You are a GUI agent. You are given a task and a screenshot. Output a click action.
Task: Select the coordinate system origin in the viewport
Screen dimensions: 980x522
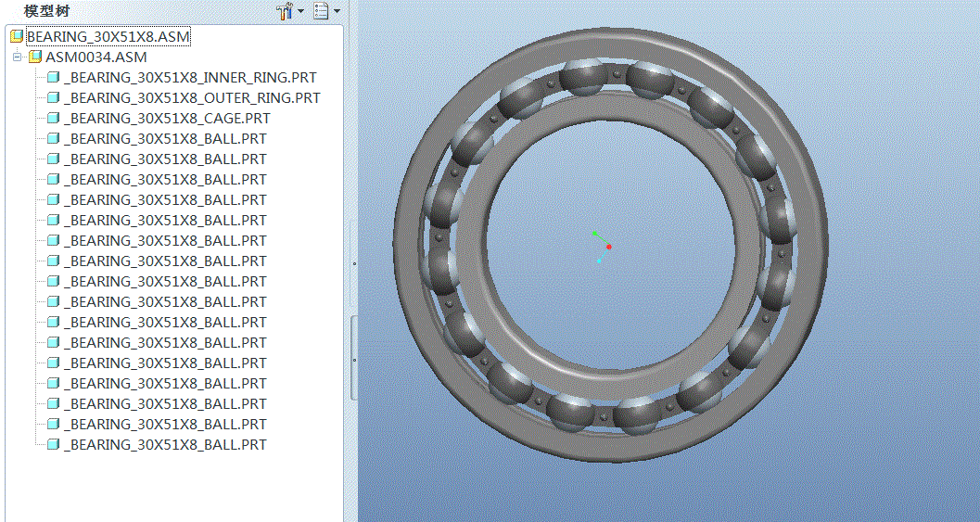[x=608, y=247]
